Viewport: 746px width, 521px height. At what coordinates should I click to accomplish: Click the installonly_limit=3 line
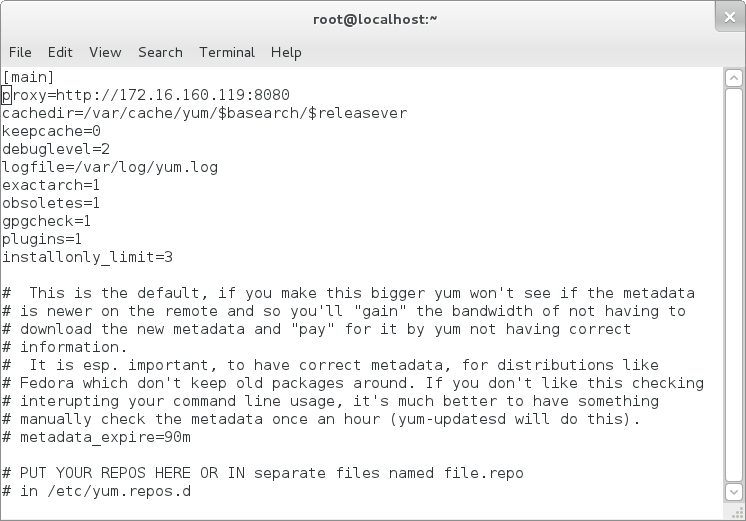(x=88, y=257)
